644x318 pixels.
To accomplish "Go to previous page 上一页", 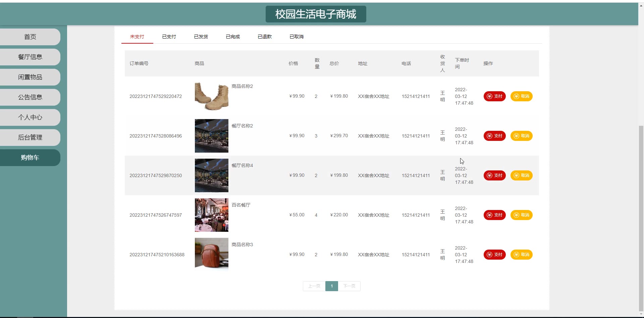I will click(x=314, y=286).
